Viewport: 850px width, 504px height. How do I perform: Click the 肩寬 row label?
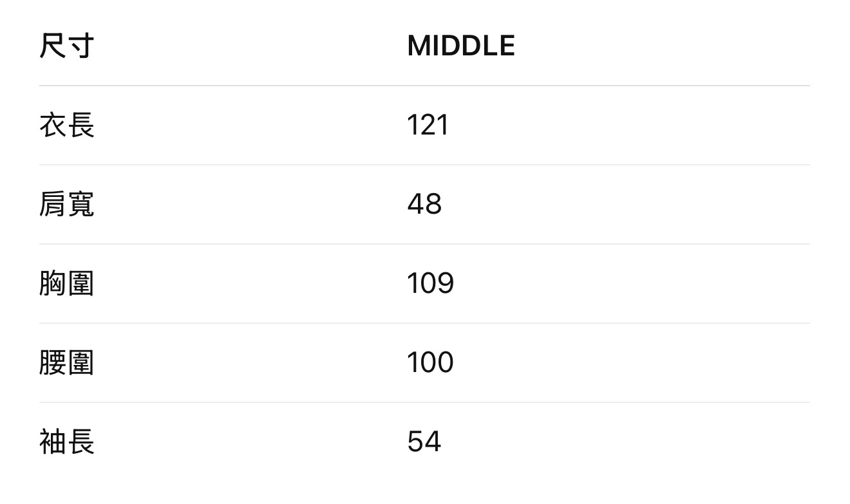[x=66, y=204]
